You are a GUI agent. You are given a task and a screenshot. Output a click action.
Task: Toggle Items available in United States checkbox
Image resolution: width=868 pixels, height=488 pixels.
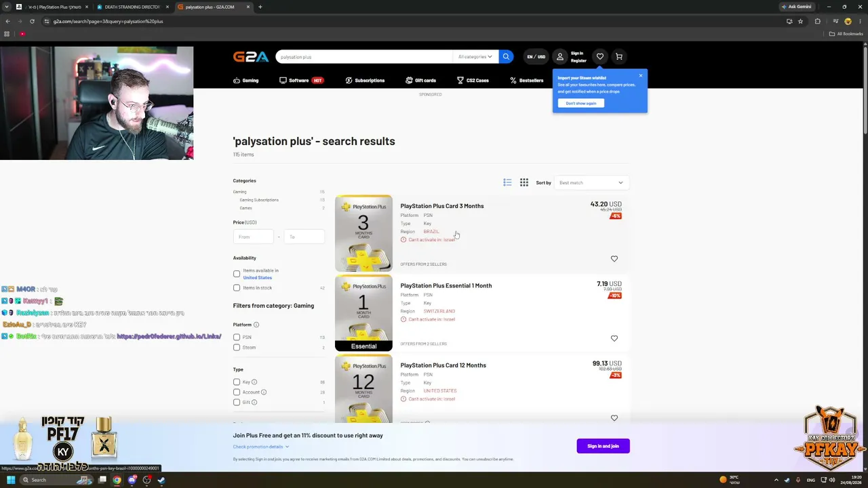[237, 274]
